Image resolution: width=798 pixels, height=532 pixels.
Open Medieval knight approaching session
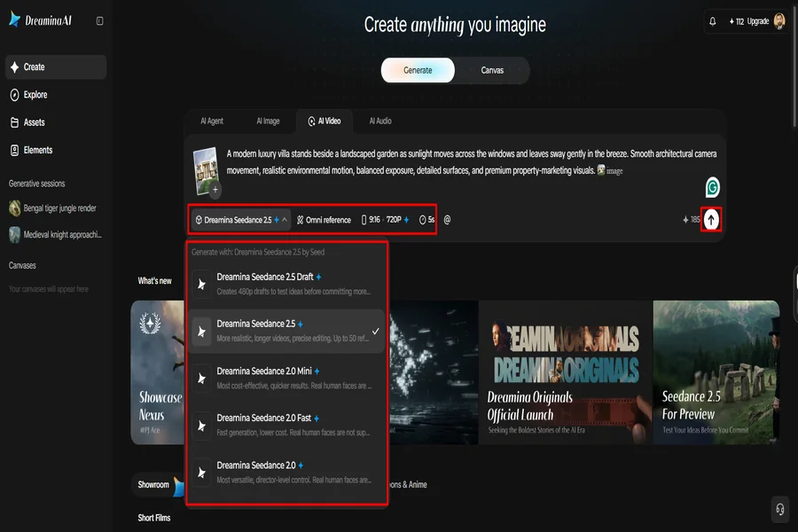(55, 235)
